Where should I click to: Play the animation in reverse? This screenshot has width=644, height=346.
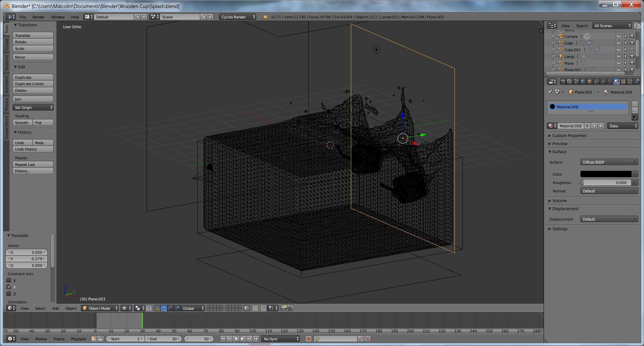coord(236,339)
